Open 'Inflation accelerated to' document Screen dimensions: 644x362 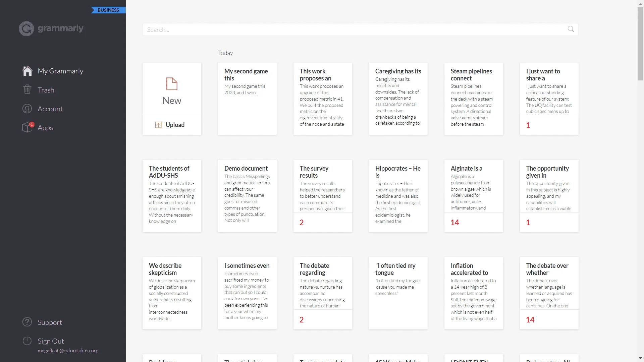(x=474, y=293)
